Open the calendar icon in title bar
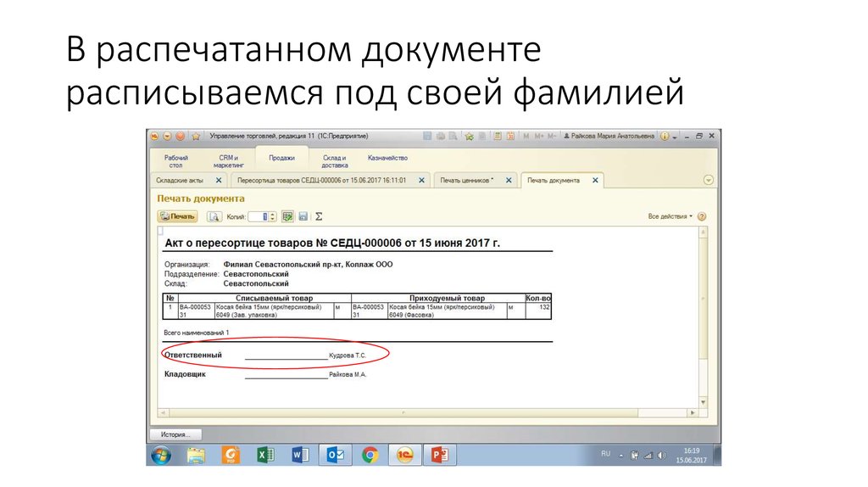The image size is (868, 487). click(510, 137)
